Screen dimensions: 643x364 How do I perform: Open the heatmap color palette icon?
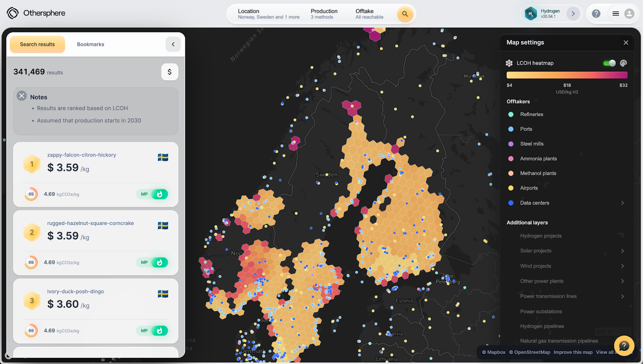(623, 63)
